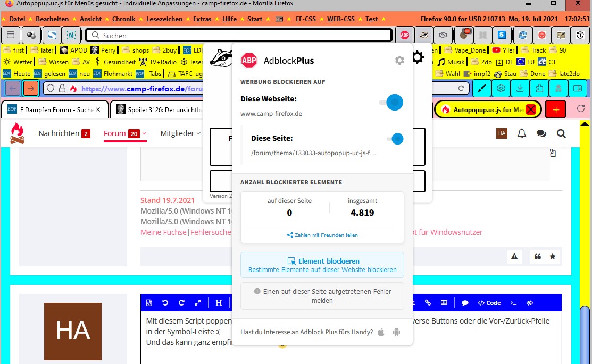The height and width of the screenshot is (364, 592).
Task: Open the Datei menu
Action: point(17,19)
